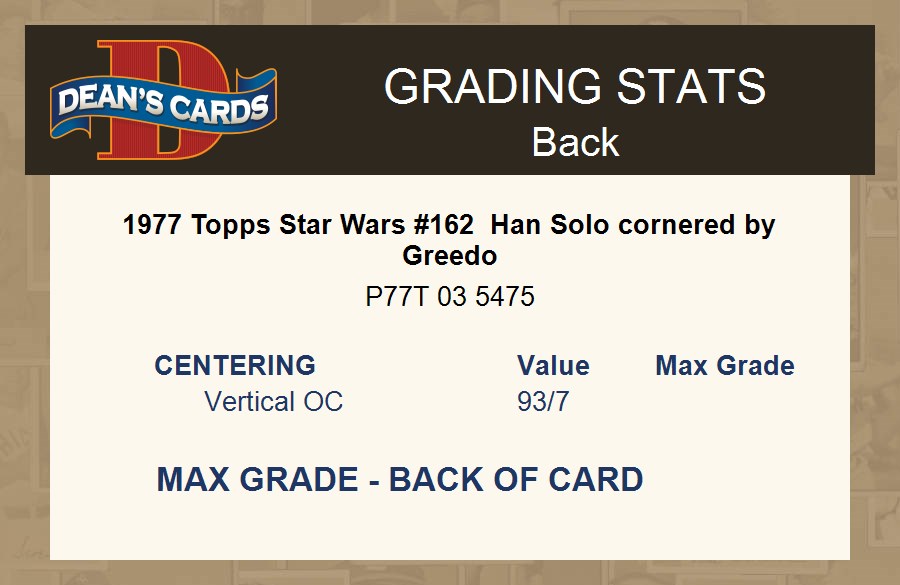
Task: Click the empty Max Grade cell for Vertical OC
Action: [x=725, y=402]
